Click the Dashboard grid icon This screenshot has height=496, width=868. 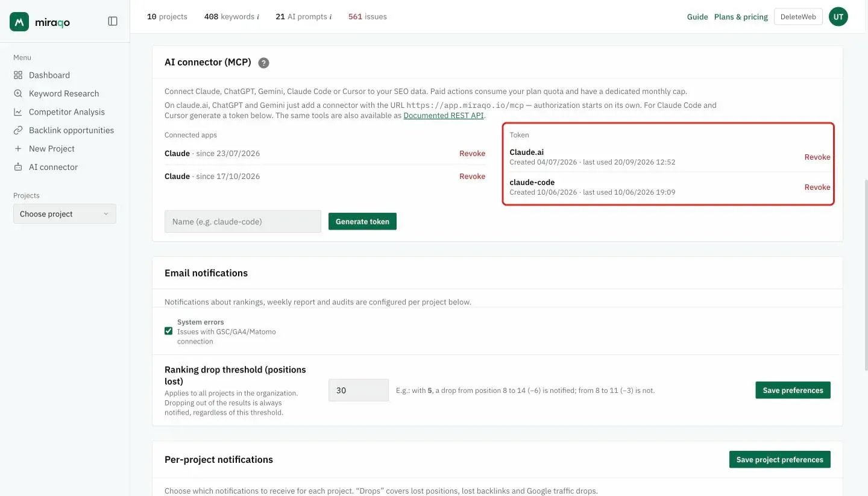click(x=18, y=75)
